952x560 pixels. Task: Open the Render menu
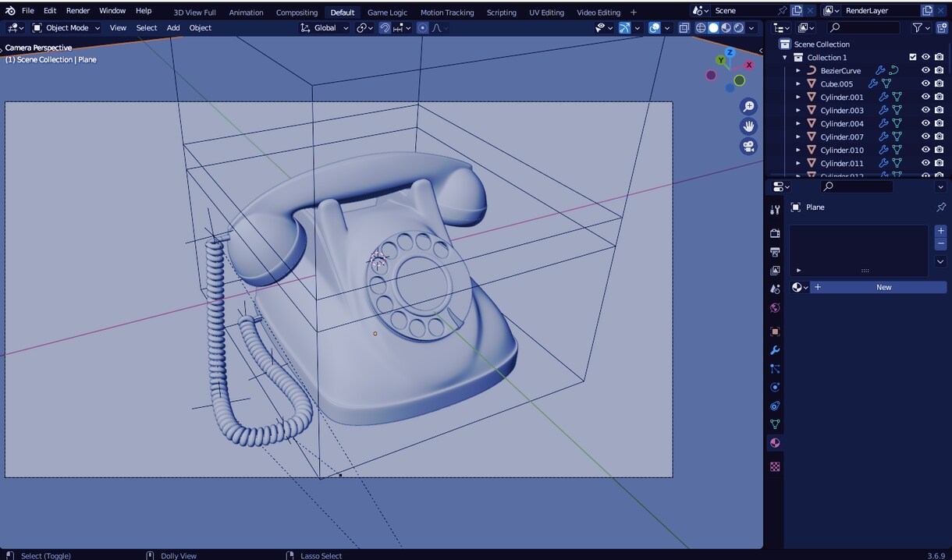pyautogui.click(x=78, y=11)
